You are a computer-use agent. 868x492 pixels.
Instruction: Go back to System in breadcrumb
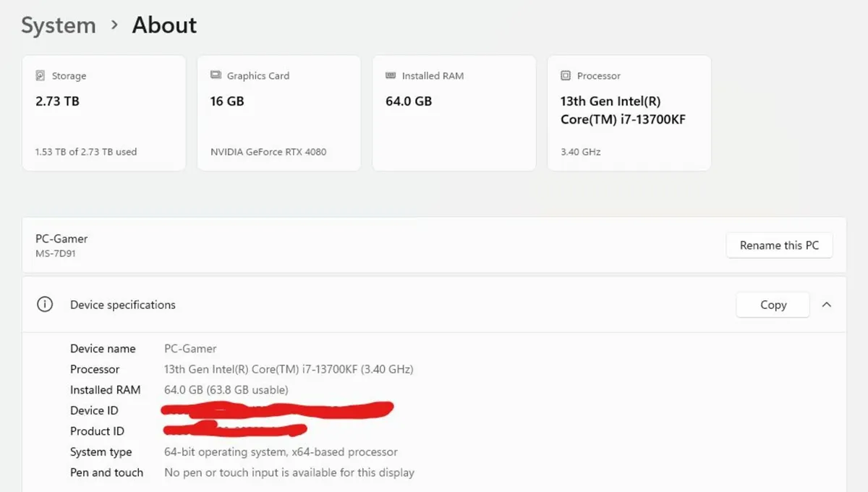(x=59, y=25)
